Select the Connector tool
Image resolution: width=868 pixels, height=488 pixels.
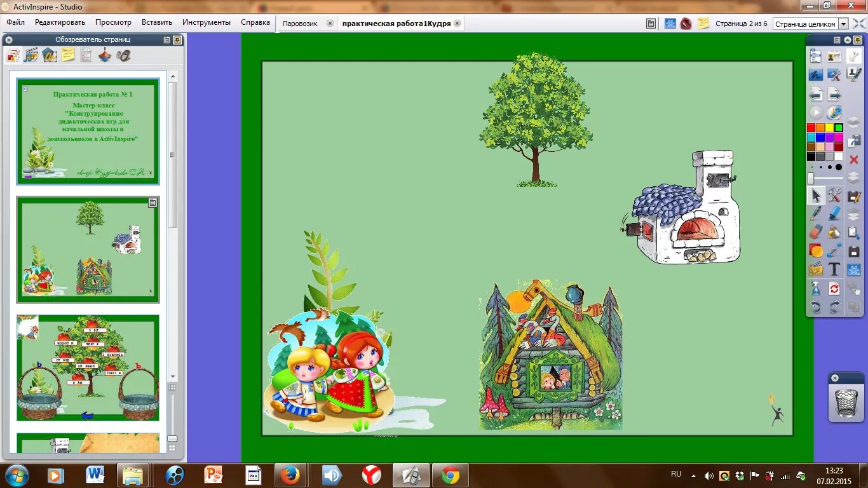834,250
